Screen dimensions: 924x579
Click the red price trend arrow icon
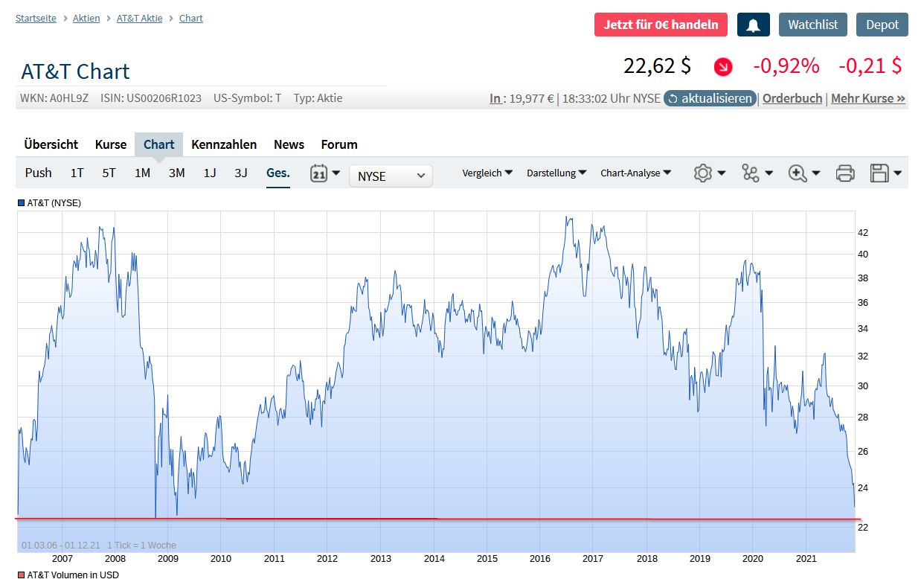coord(722,67)
